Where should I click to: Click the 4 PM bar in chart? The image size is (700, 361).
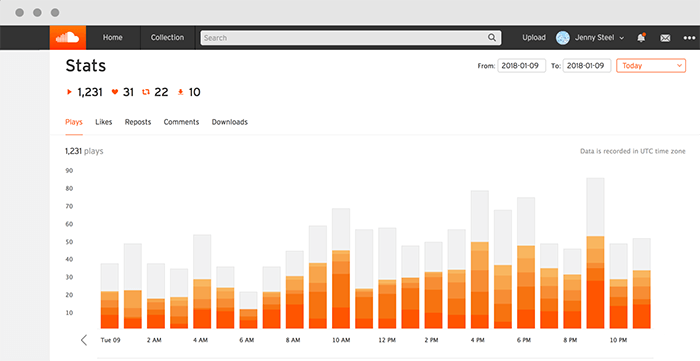[480, 260]
